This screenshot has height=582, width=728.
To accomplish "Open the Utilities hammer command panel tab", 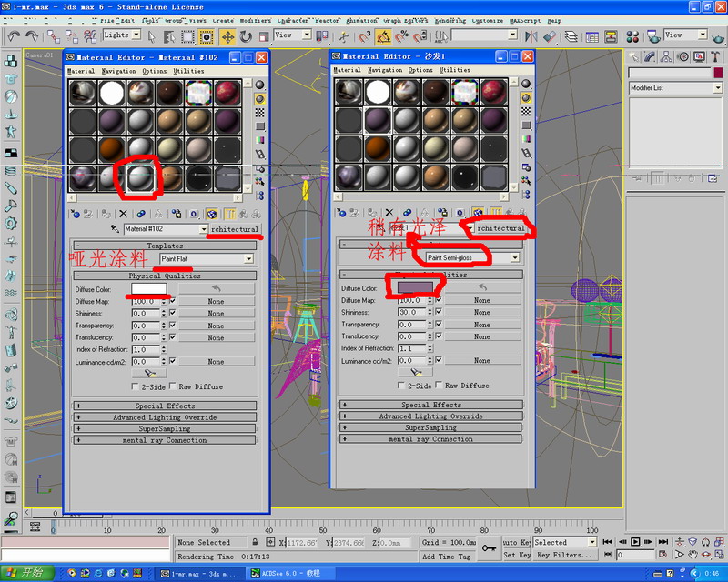I will pyautogui.click(x=715, y=57).
